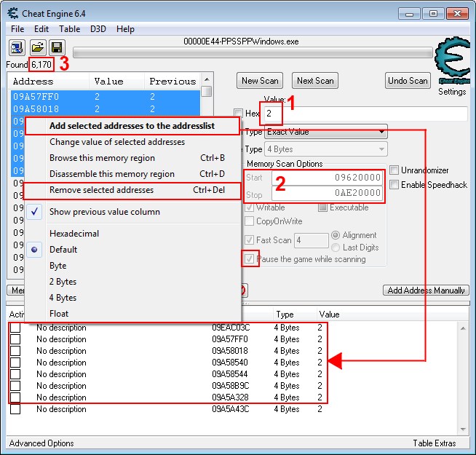476x455 pixels.
Task: Click Add Address Manually button
Action: click(x=426, y=290)
